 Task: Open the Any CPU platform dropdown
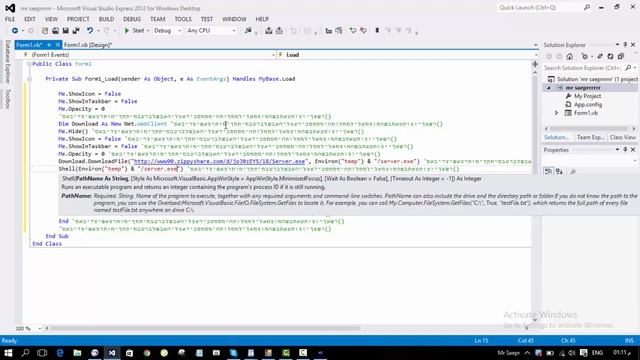click(x=211, y=31)
